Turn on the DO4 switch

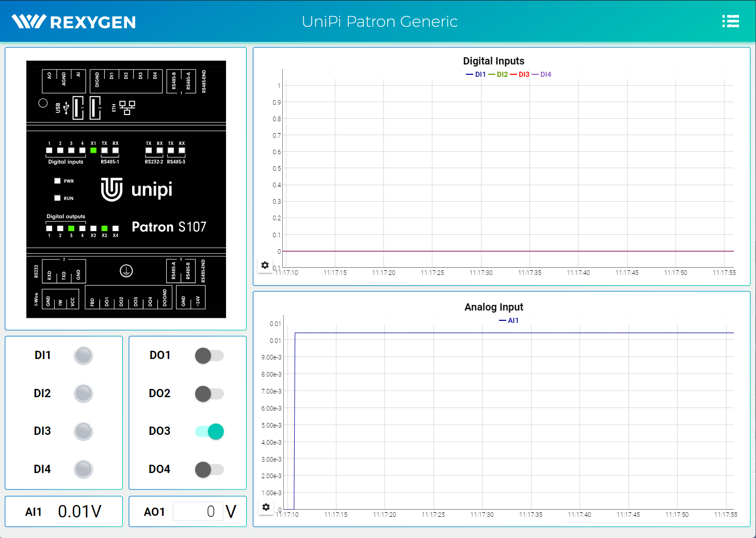[209, 469]
